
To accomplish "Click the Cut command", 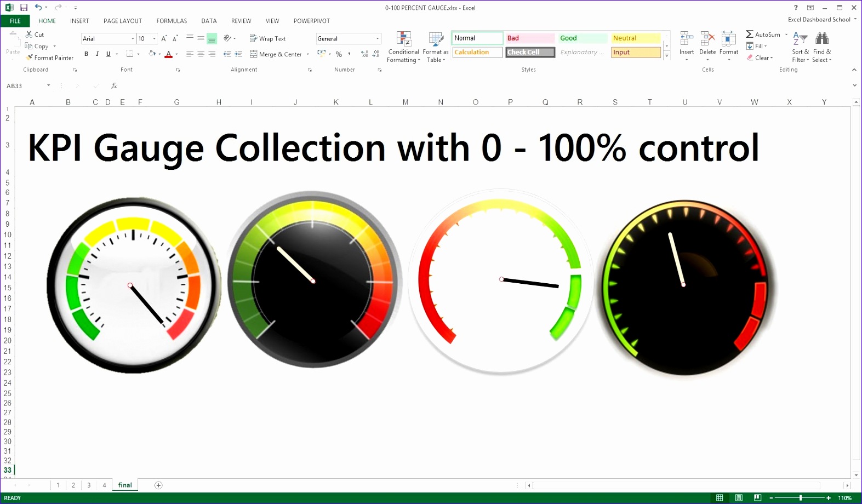I will click(x=35, y=35).
